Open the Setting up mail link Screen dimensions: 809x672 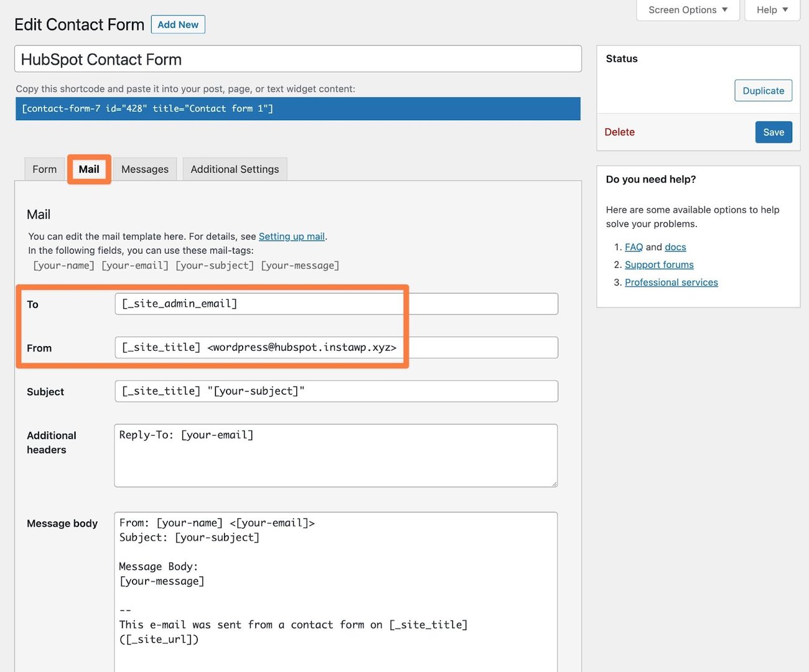(292, 236)
